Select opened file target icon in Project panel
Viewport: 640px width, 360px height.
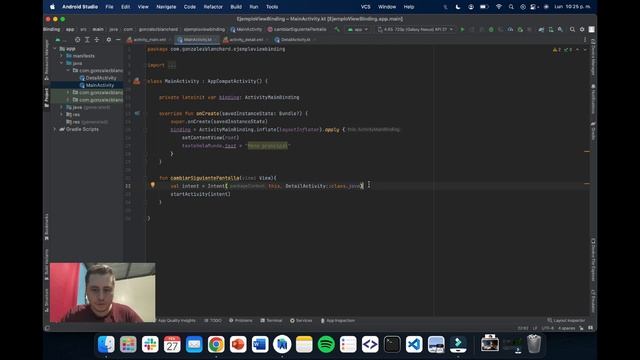(x=78, y=40)
